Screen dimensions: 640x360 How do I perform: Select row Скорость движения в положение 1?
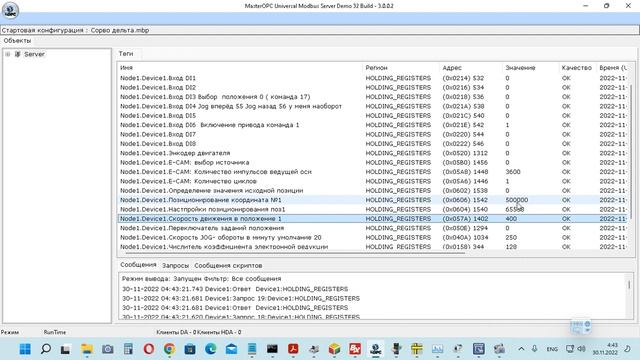point(373,219)
